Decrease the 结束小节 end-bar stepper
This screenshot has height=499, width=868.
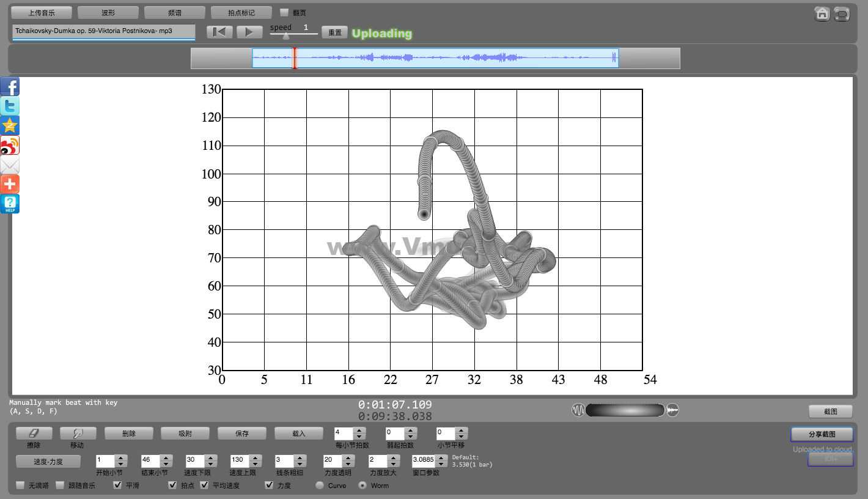166,464
